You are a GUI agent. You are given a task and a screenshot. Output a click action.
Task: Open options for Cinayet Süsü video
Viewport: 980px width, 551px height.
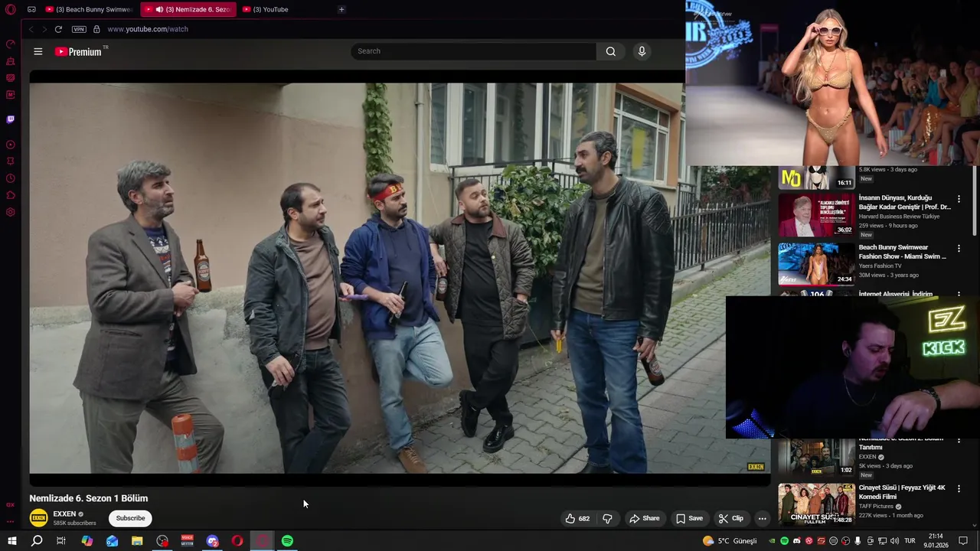point(959,488)
